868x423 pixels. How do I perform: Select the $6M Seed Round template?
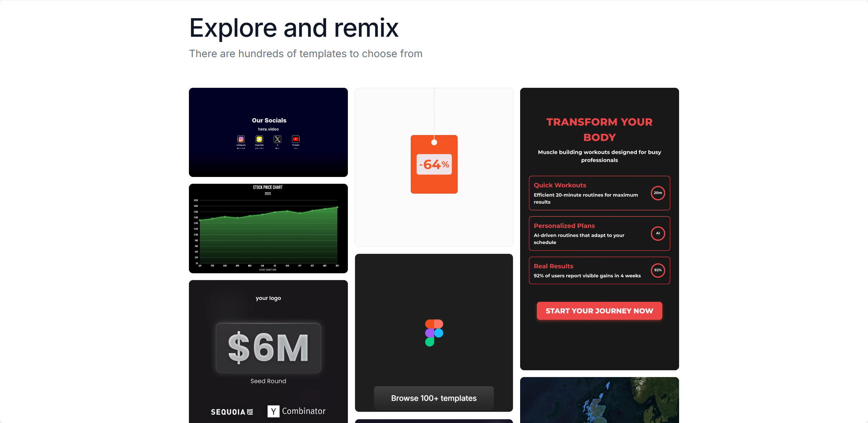tap(268, 352)
